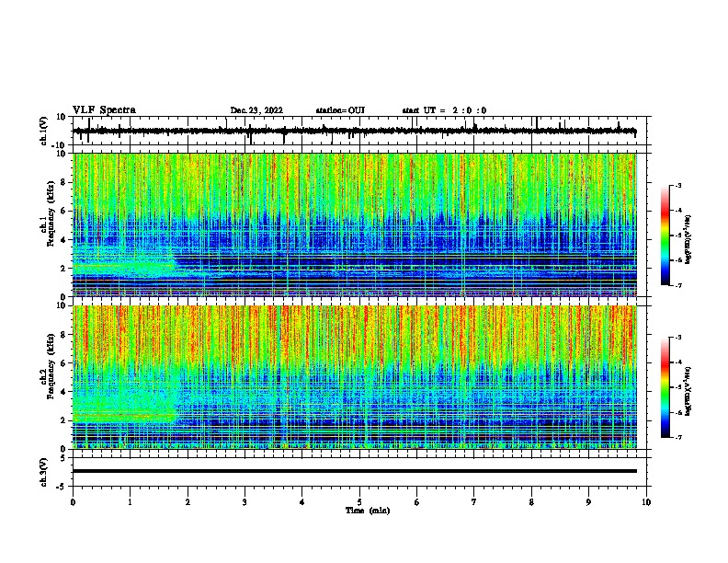Click the ch.1 waveform trace panel at top
This screenshot has height=563, width=728.
[361, 131]
